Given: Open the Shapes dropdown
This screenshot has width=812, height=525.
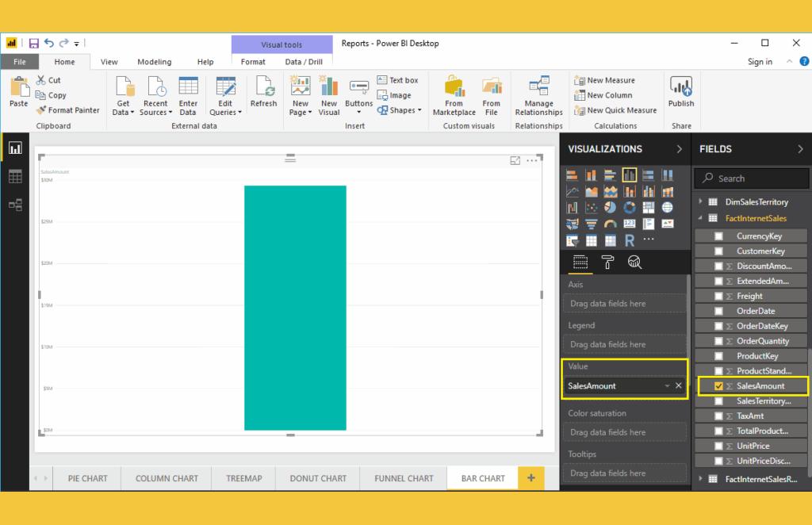Looking at the screenshot, I should tap(400, 110).
